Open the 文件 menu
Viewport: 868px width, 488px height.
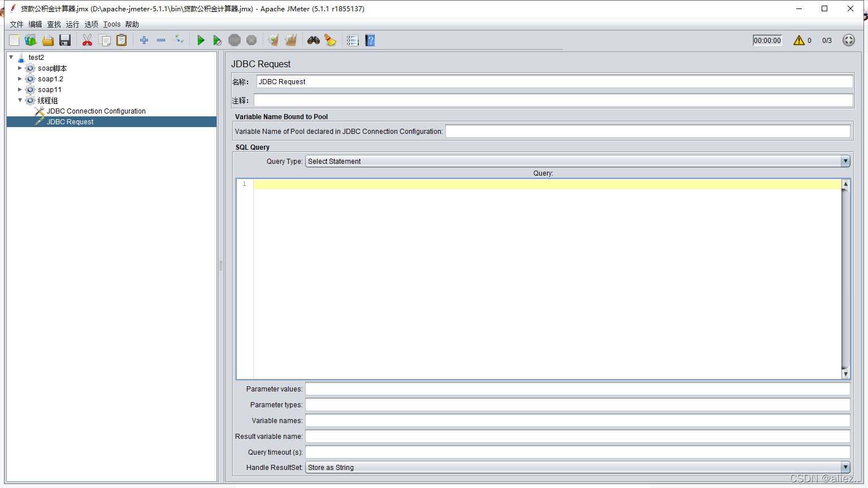pos(16,24)
